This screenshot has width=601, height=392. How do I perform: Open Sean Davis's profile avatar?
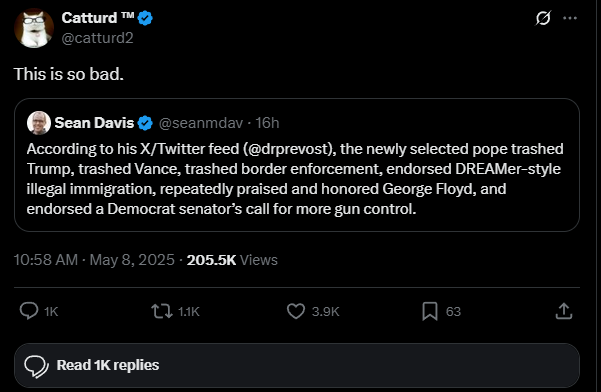pos(39,123)
